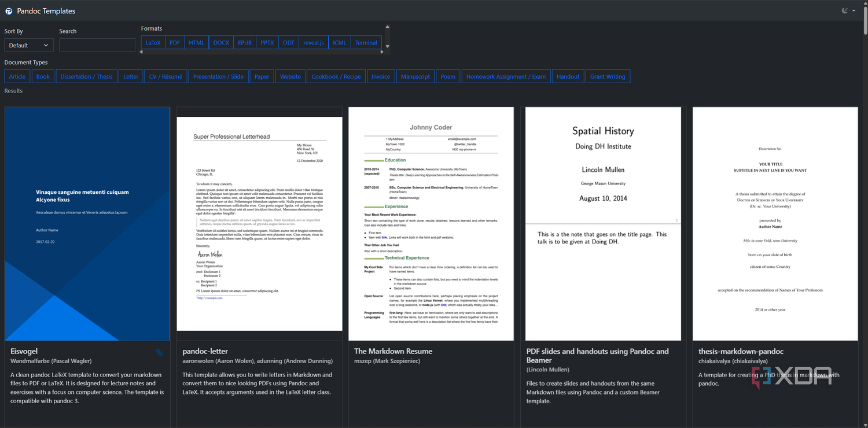Open the Johnny Coder resume thumbnail
Viewport: 868px width, 428px height.
431,224
